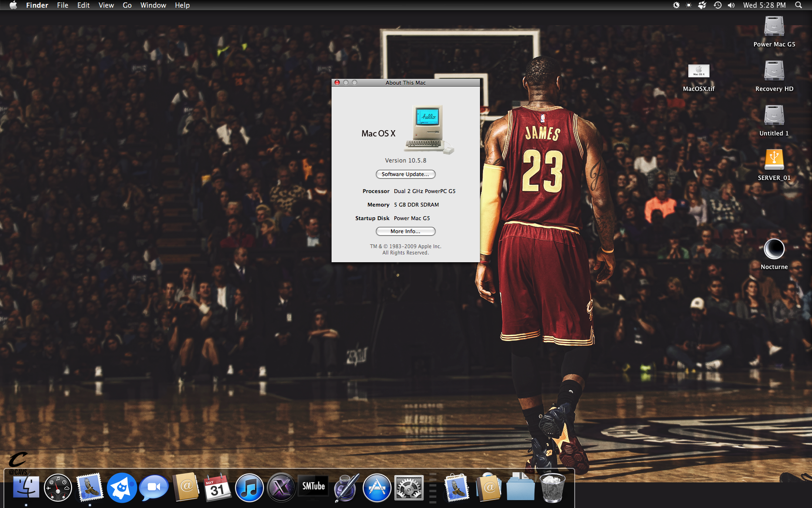Open System Preferences gear in the dock
The width and height of the screenshot is (812, 508).
[x=409, y=488]
